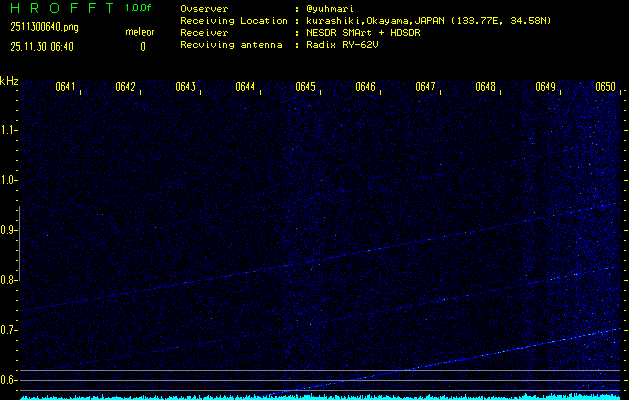This screenshot has height=400, width=629.
Task: Click the 0.7 frequency axis label
Action: [9, 330]
